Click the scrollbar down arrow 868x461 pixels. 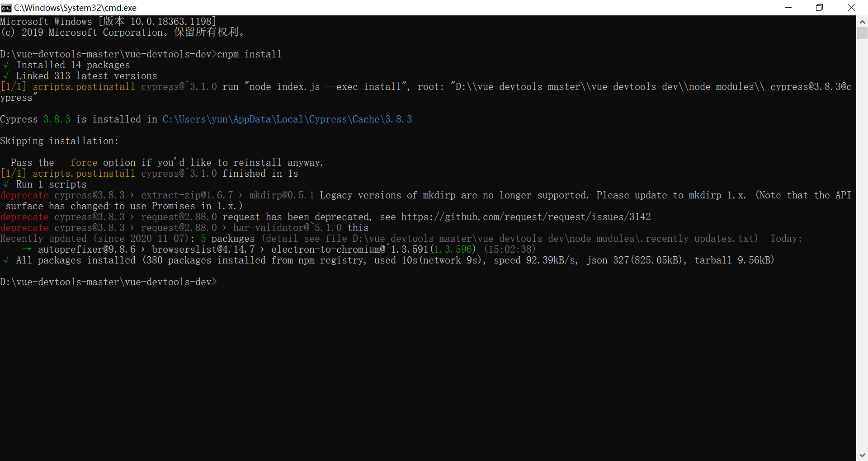(x=862, y=455)
